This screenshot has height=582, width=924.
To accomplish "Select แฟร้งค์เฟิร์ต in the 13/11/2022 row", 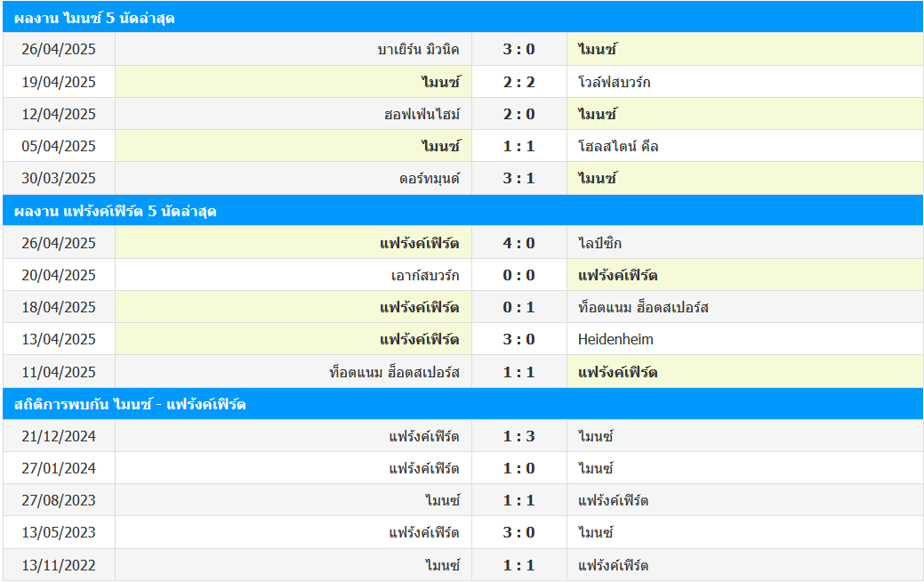I will (614, 565).
